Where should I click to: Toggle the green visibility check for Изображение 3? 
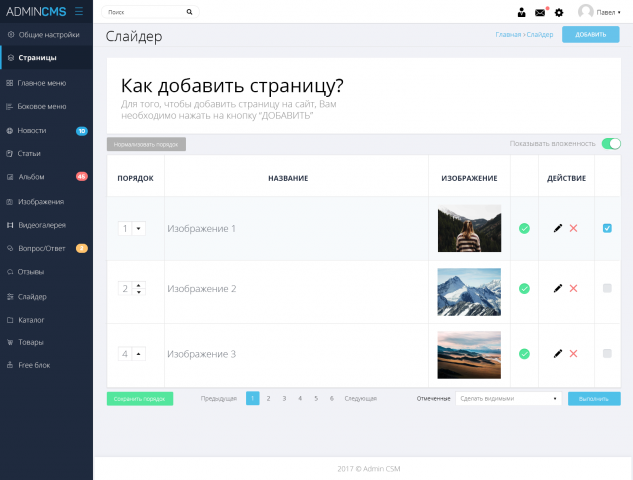click(524, 354)
